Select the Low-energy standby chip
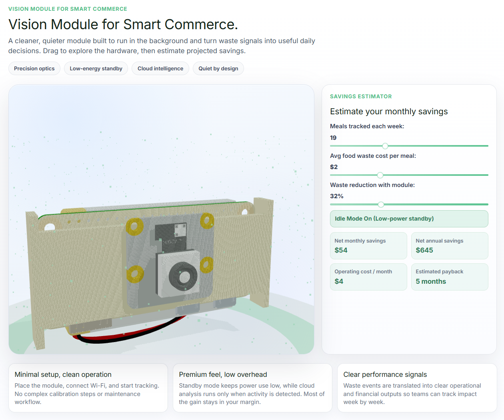 96,68
